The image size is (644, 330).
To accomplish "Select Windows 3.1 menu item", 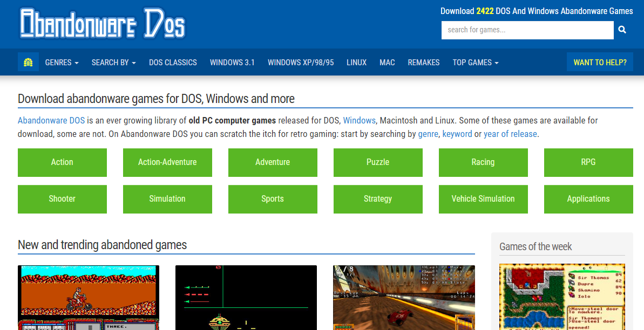I will coord(232,63).
